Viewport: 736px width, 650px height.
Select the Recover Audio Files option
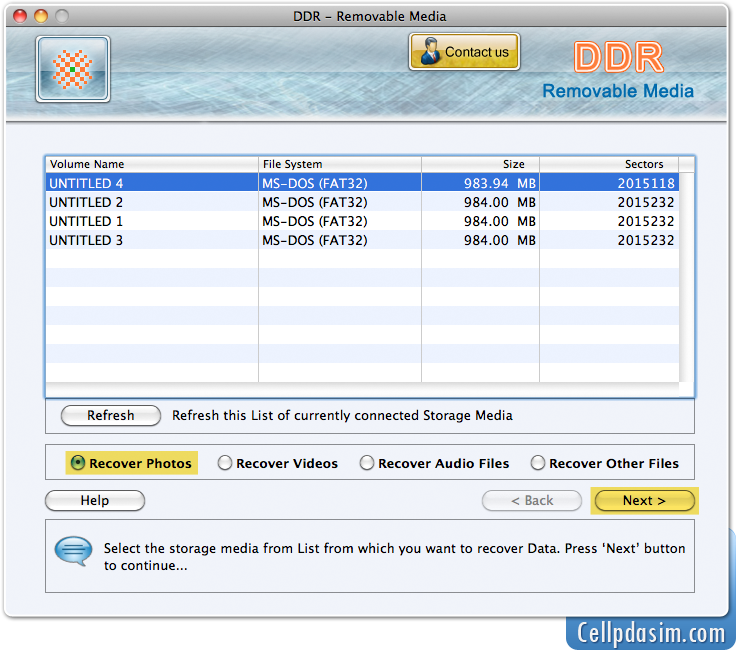pyautogui.click(x=434, y=463)
